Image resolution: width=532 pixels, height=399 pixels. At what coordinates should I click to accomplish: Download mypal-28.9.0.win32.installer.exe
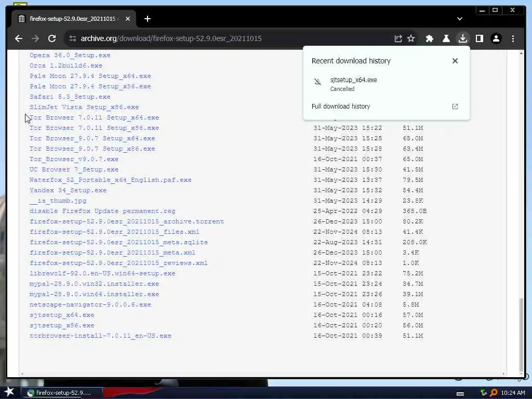tap(95, 284)
